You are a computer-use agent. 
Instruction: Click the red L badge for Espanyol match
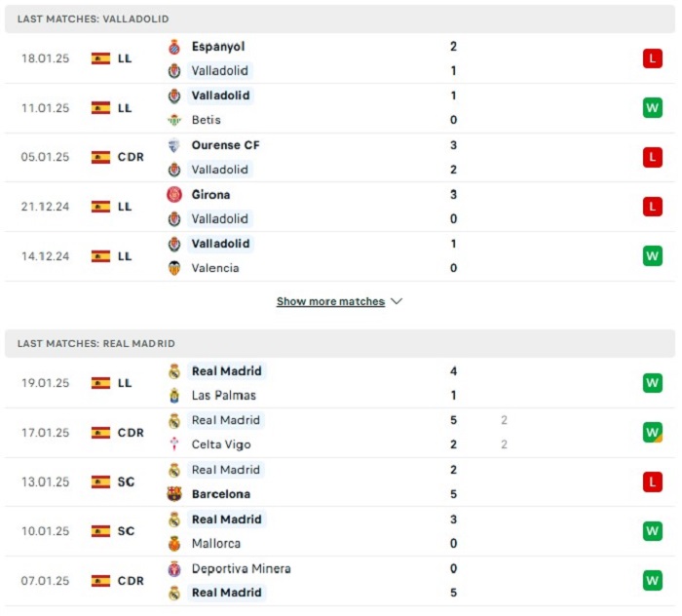[x=653, y=58]
